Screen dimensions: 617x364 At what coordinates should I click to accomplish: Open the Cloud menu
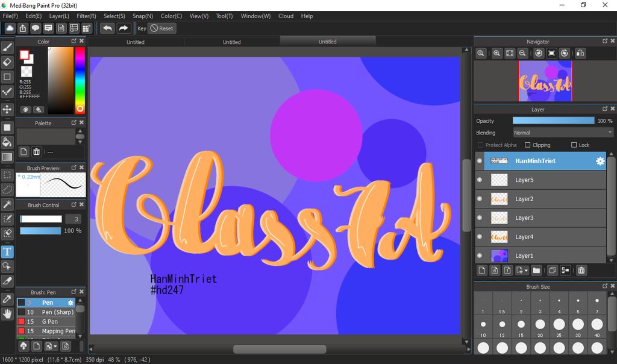(x=286, y=16)
